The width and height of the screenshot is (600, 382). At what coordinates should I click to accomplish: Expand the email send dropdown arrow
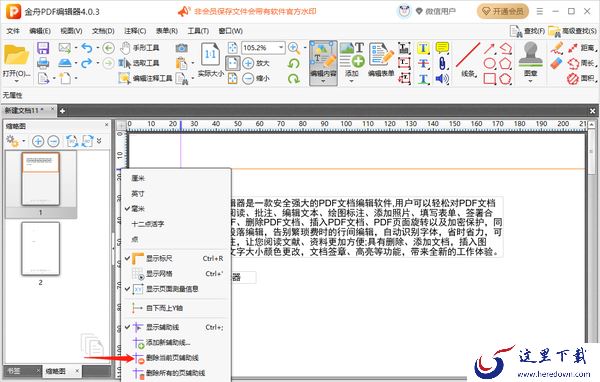tap(76, 48)
